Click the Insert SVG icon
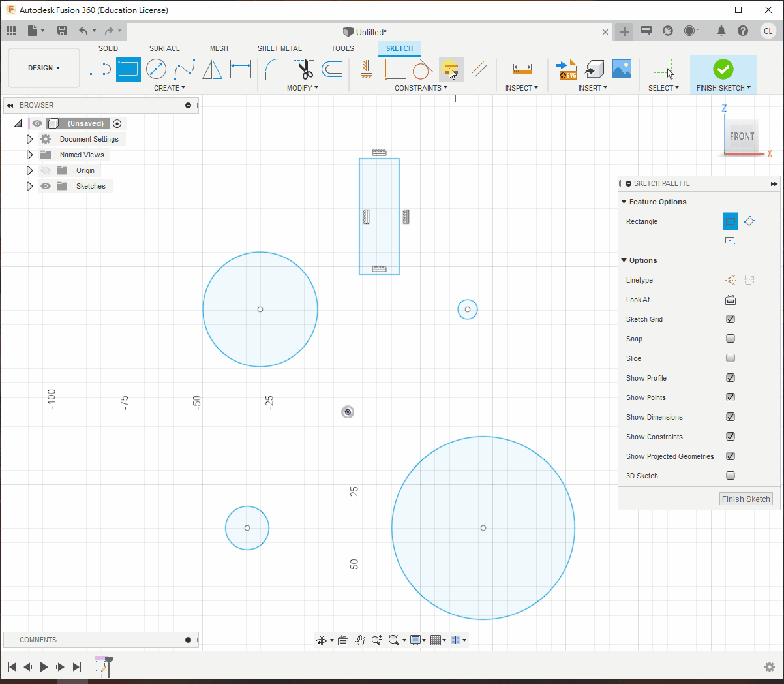This screenshot has height=684, width=784. 566,69
